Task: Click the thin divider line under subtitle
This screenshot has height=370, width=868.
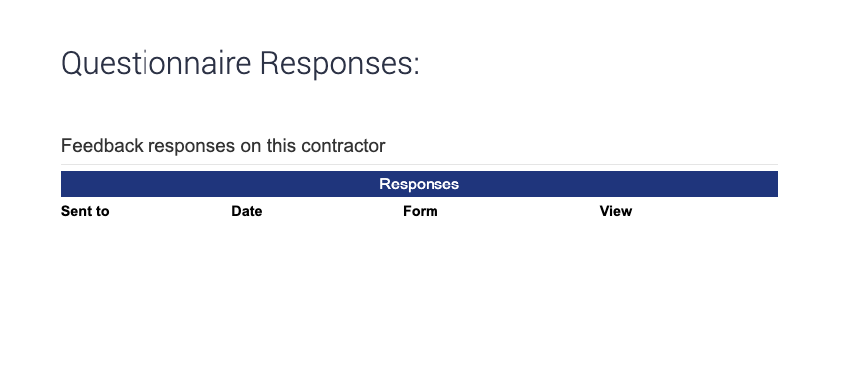Action: pyautogui.click(x=420, y=164)
